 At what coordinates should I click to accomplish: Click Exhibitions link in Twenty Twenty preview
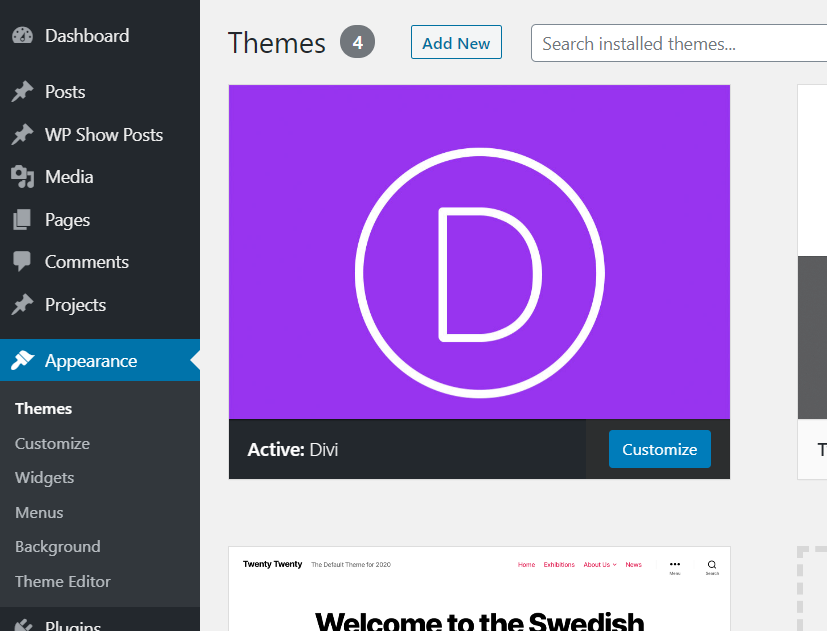tap(559, 565)
